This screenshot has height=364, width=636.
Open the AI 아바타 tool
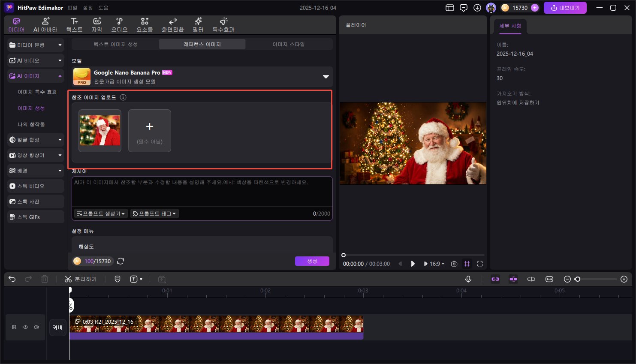tap(45, 25)
